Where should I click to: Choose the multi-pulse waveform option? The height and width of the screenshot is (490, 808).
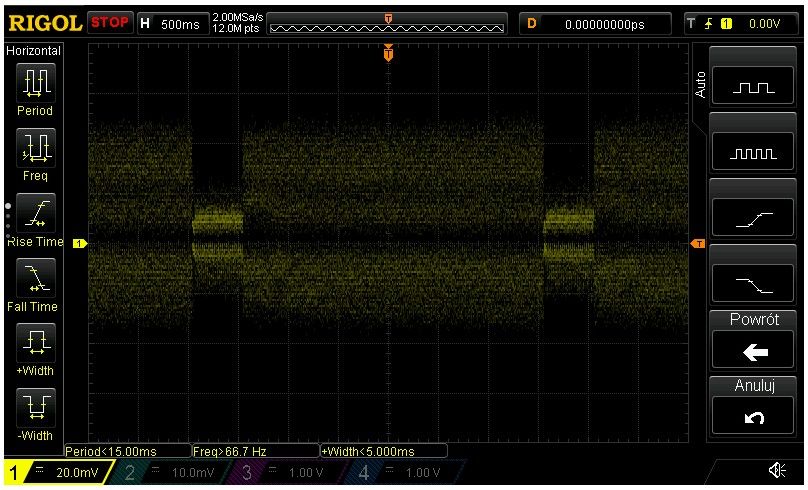(x=753, y=152)
